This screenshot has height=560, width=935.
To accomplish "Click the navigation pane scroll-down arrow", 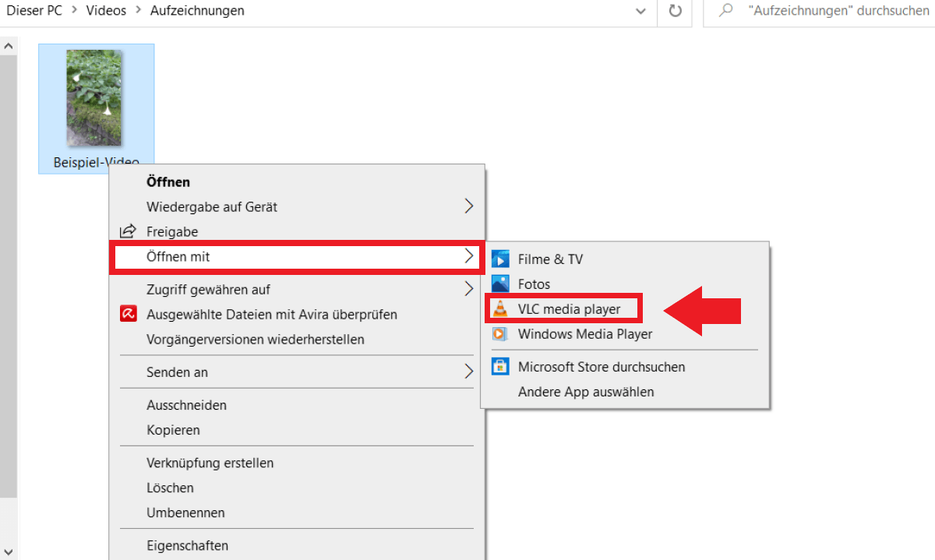I will (9, 551).
